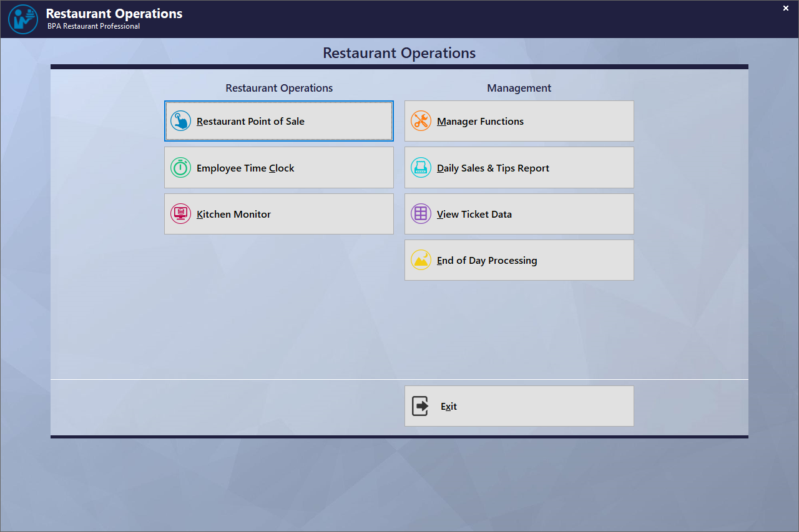Screen dimensions: 799x532
Task: Click the Management section heading
Action: 519,88
